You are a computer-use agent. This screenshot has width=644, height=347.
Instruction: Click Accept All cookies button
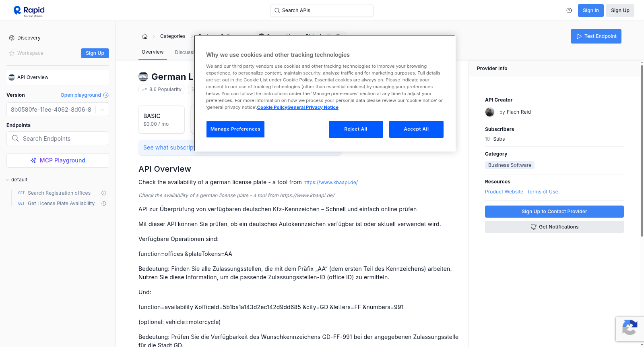click(x=416, y=129)
